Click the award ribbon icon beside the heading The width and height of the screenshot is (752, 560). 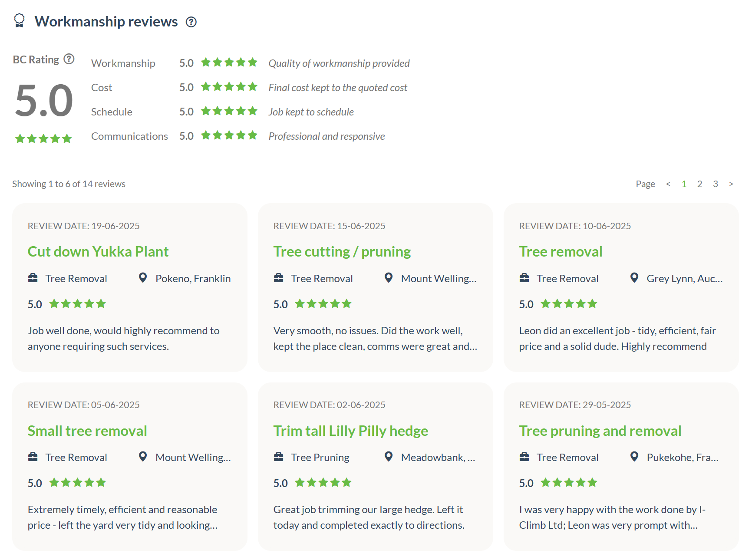point(20,20)
